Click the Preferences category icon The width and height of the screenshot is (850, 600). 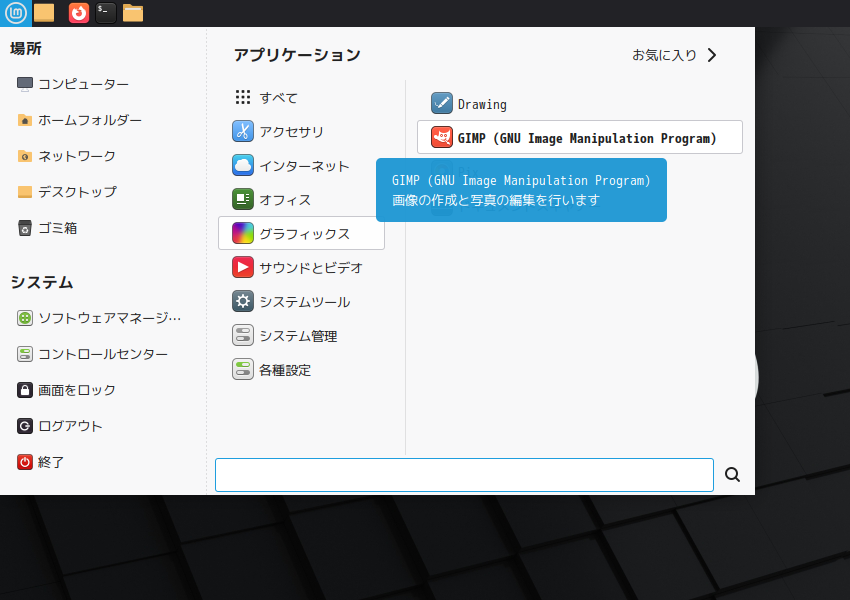pyautogui.click(x=243, y=370)
